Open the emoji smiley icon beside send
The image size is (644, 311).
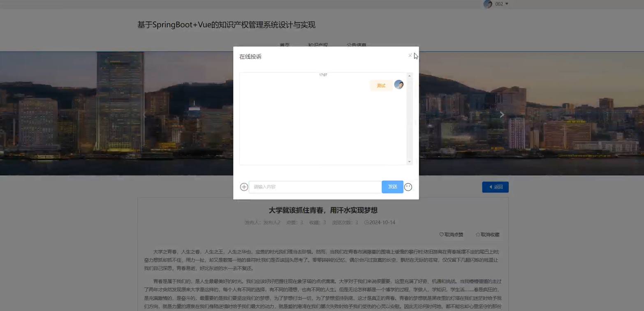(x=408, y=187)
